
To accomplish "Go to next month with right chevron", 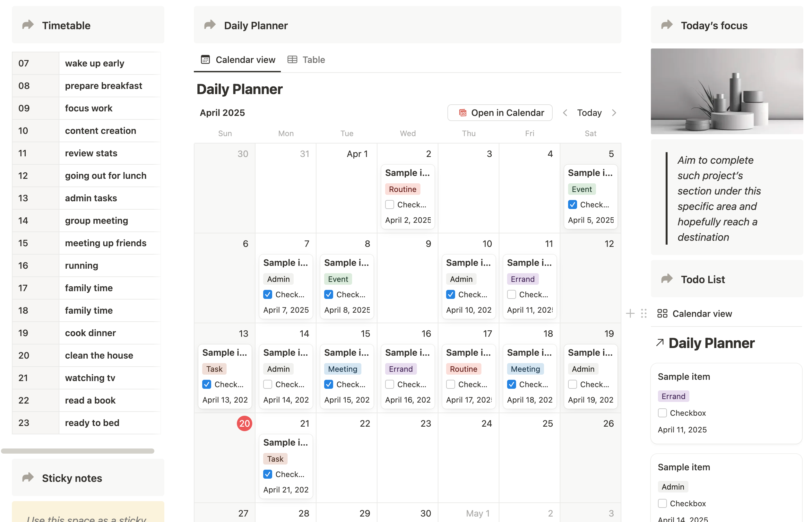I will tap(614, 113).
